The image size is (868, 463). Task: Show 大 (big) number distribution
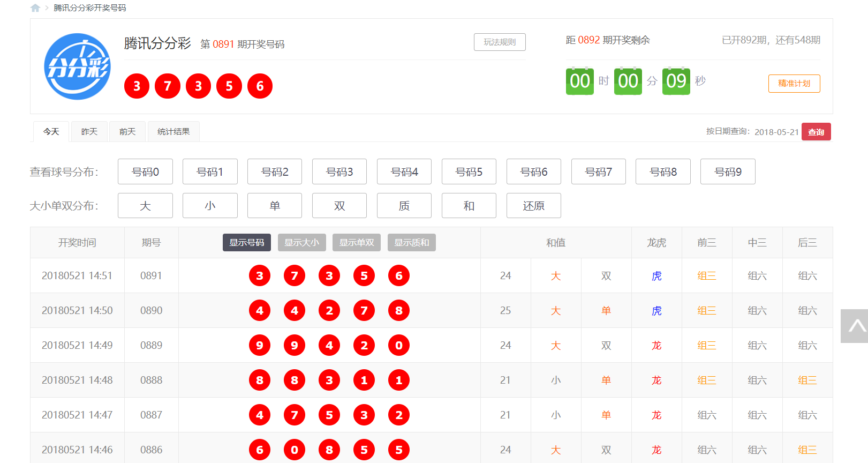click(145, 206)
